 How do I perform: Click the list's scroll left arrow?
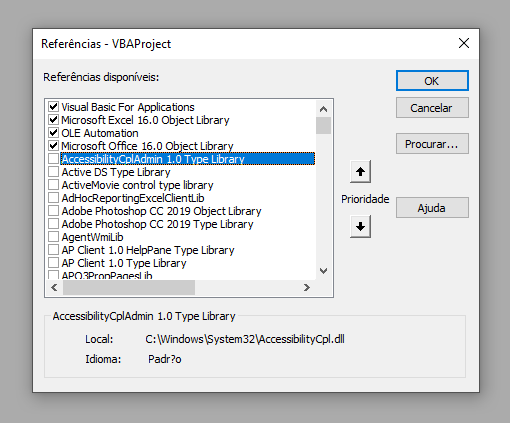tap(54, 287)
